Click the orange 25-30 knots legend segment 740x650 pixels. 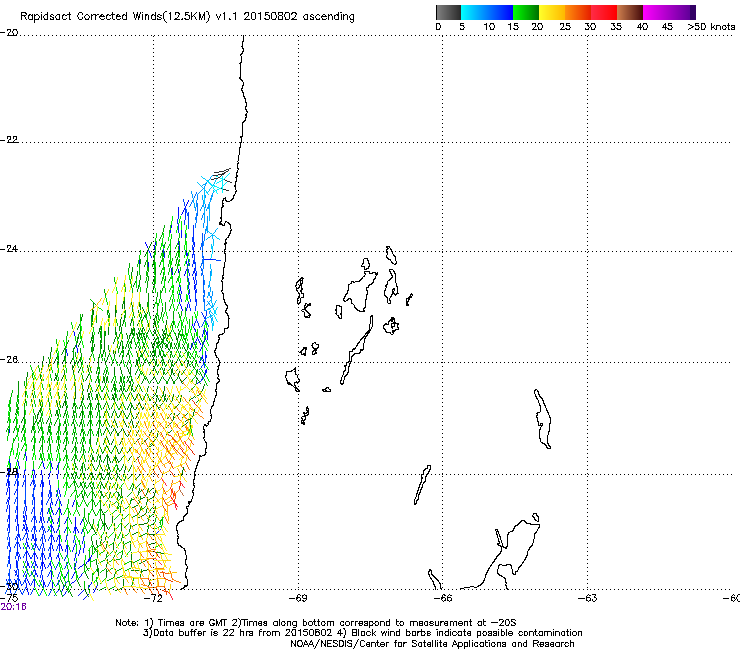pos(578,12)
